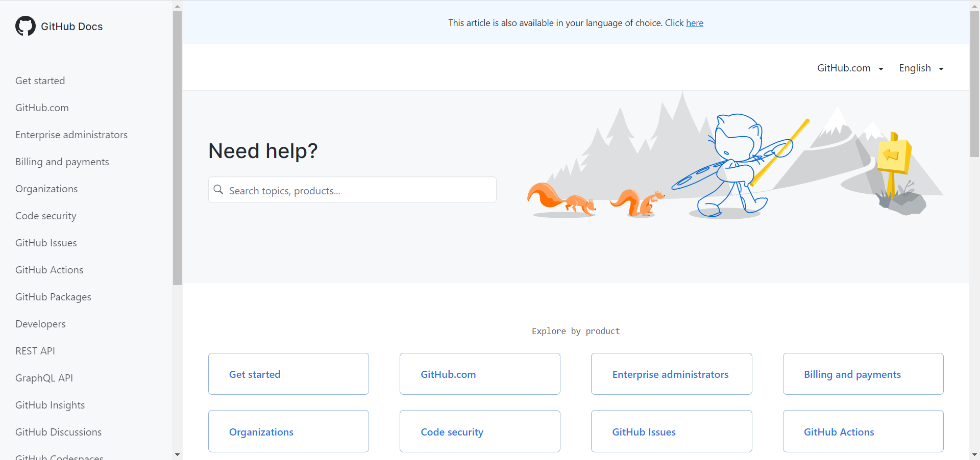This screenshot has width=980, height=460.
Task: Go to GraphQL API sidebar item
Action: [44, 378]
